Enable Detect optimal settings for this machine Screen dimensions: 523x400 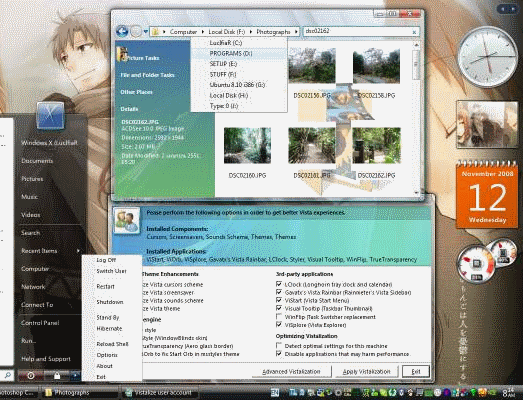point(279,345)
